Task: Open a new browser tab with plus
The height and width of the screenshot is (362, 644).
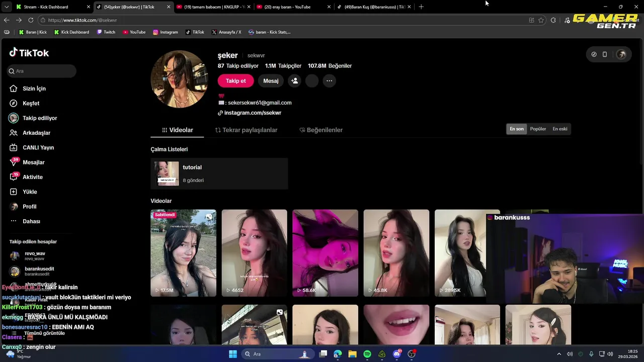Action: pyautogui.click(x=421, y=7)
